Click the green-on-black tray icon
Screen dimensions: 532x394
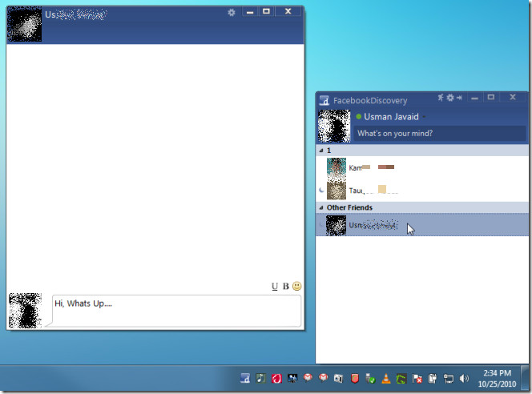pyautogui.click(x=401, y=379)
